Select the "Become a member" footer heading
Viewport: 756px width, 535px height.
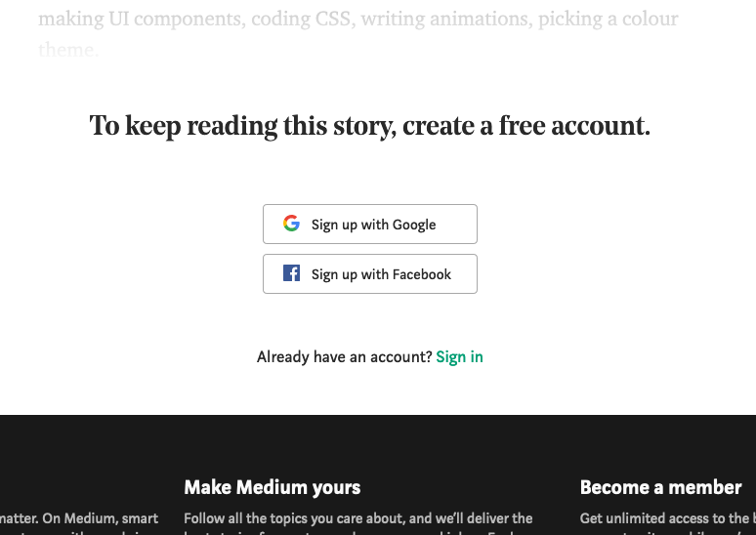660,487
